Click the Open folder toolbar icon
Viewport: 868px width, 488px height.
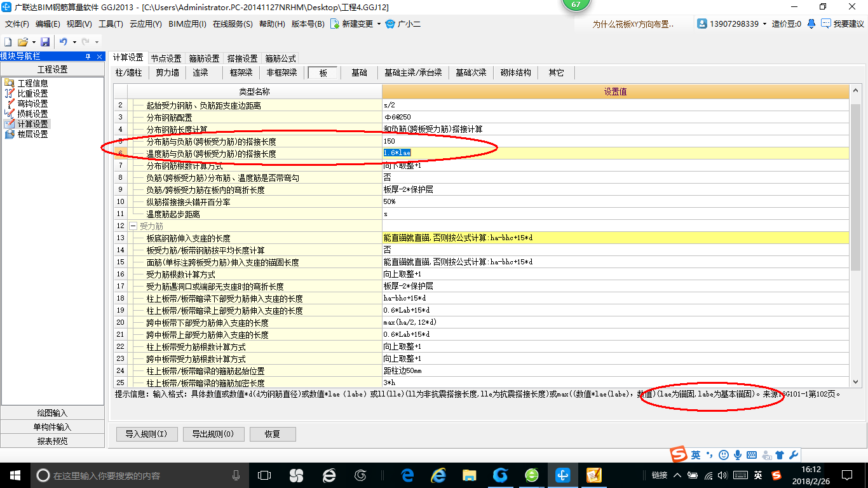point(22,42)
